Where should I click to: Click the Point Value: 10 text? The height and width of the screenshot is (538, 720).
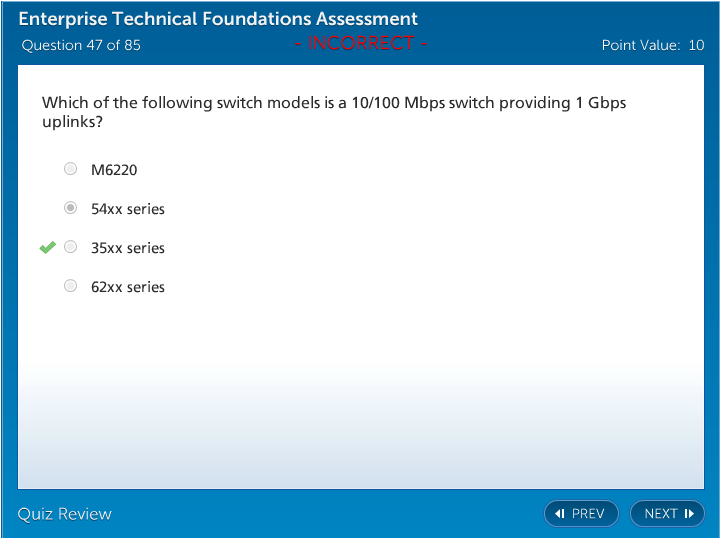coord(652,45)
